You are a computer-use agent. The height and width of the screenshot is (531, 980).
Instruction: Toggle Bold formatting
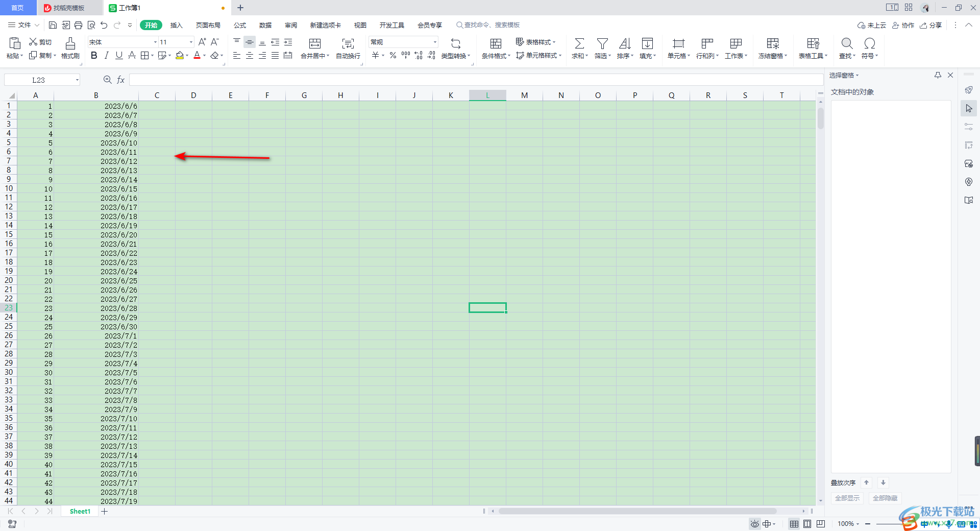click(x=94, y=55)
